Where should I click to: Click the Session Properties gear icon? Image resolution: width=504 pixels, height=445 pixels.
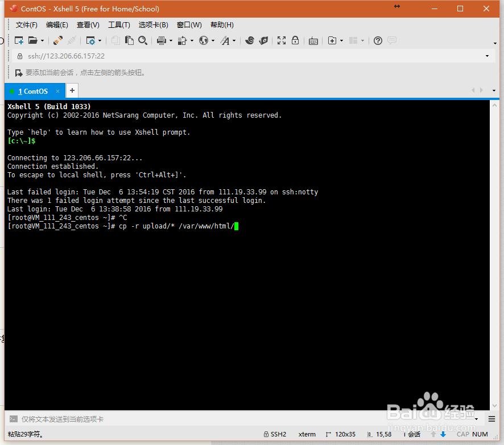click(92, 40)
